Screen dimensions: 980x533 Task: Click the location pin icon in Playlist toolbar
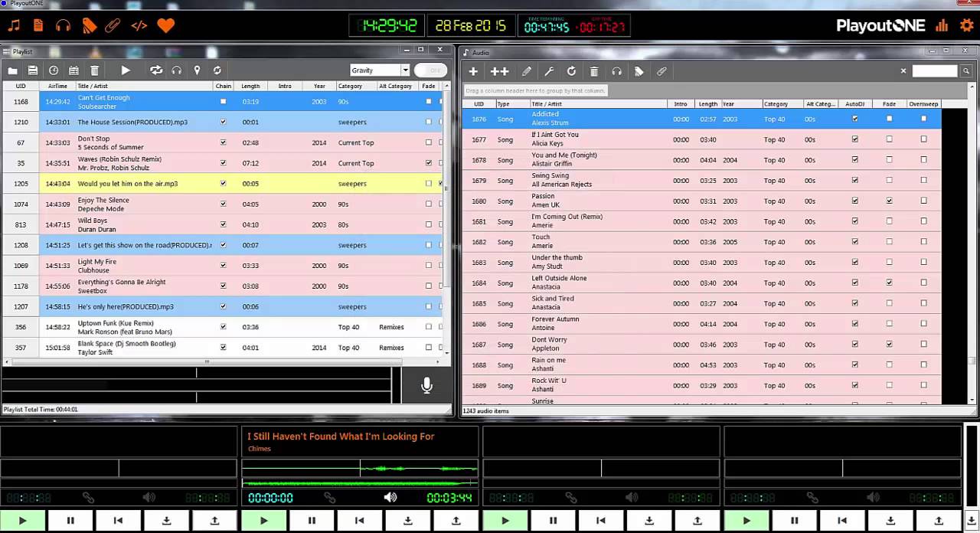point(197,70)
